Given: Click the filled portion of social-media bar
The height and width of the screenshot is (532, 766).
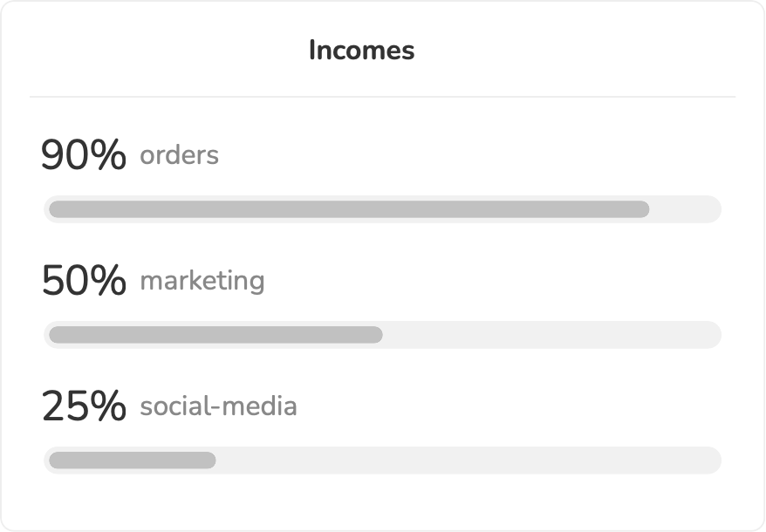Looking at the screenshot, I should (132, 460).
